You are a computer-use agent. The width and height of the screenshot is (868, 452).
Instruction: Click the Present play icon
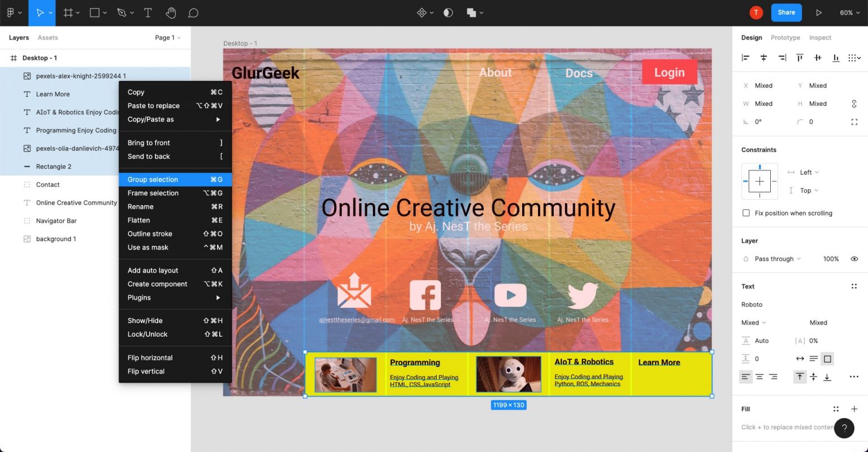819,12
